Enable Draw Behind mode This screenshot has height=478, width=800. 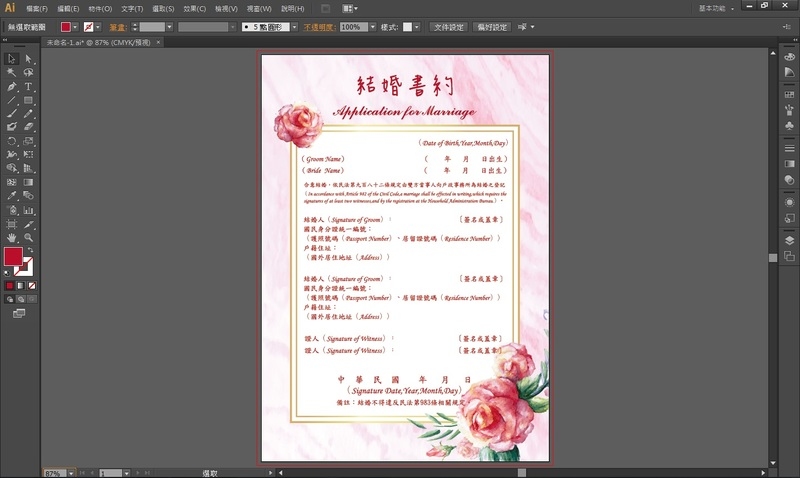click(21, 299)
